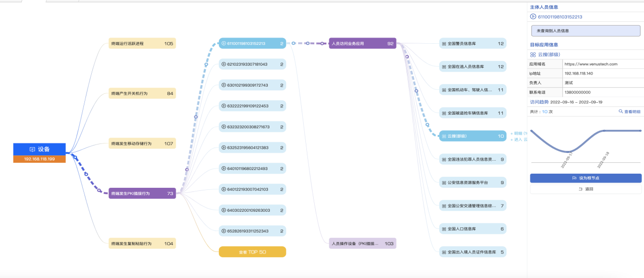Click the 2022-09-17 low point on trend chart
This screenshot has width=644, height=278.
568,152
